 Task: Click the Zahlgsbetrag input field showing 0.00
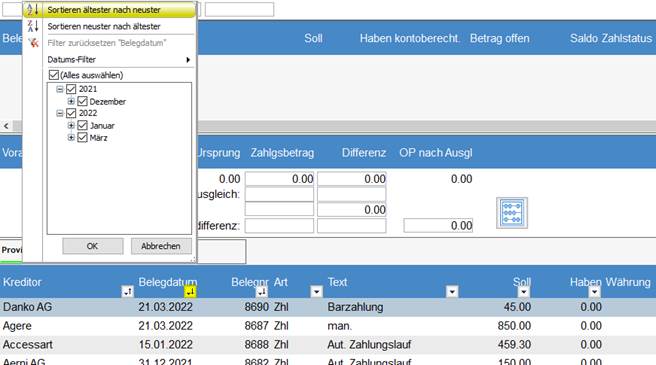click(279, 179)
